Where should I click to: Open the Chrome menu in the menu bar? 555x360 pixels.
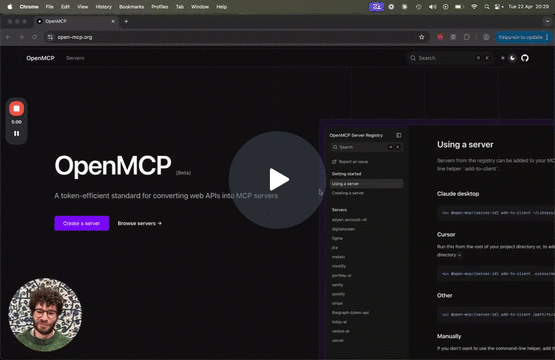pos(29,7)
